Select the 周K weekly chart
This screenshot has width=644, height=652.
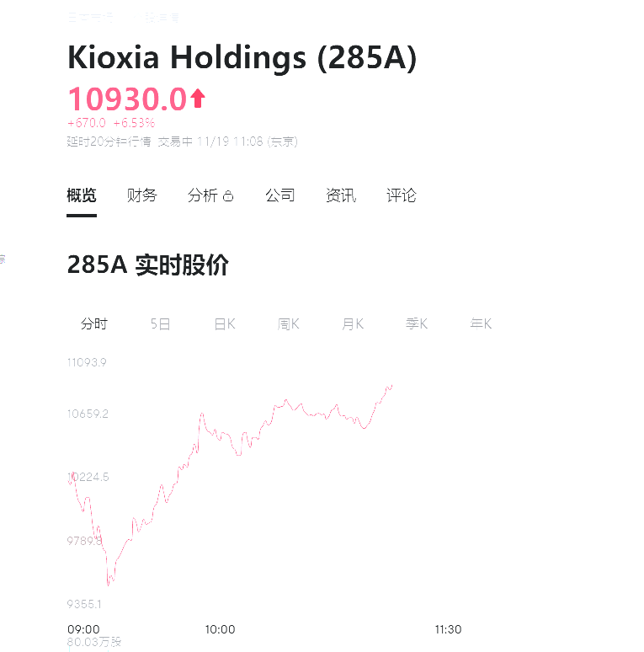[289, 324]
